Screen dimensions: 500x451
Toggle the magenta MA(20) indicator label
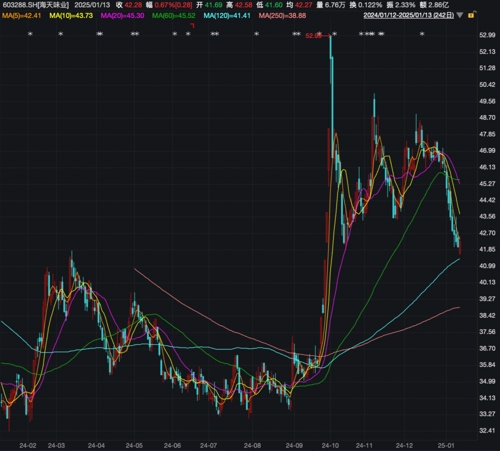(x=122, y=16)
